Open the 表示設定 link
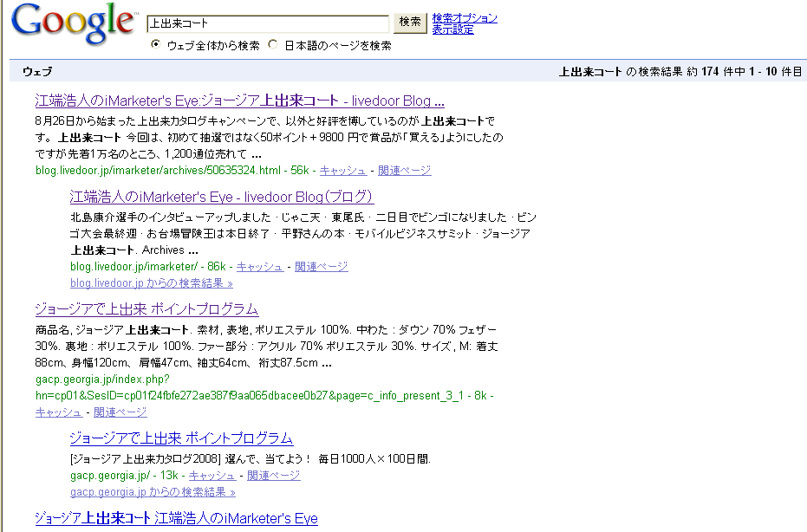Viewport: 807px width, 532px height. (x=452, y=29)
